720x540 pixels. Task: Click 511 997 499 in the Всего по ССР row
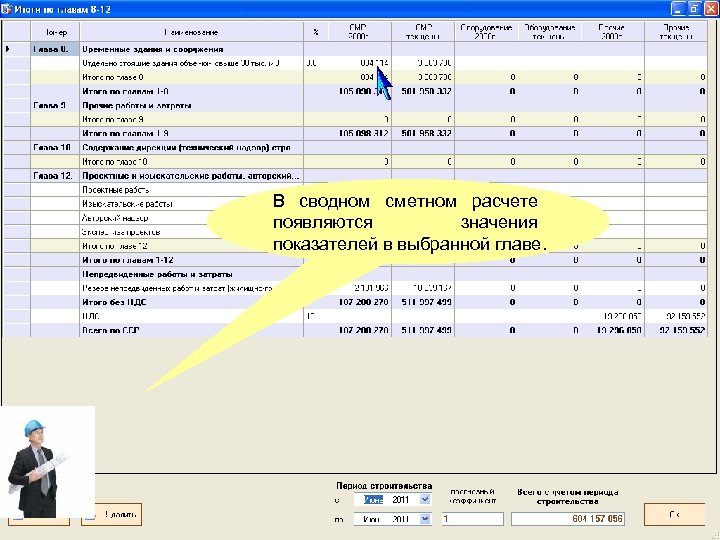coord(426,330)
